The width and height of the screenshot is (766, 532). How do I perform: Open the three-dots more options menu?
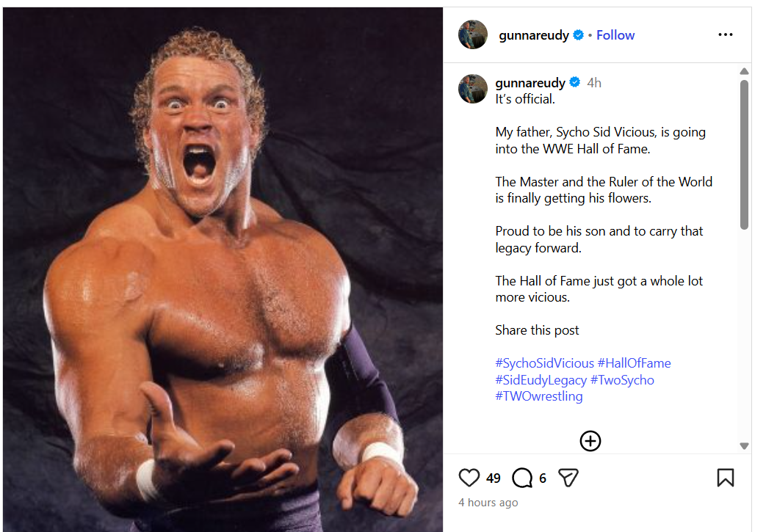(x=726, y=34)
